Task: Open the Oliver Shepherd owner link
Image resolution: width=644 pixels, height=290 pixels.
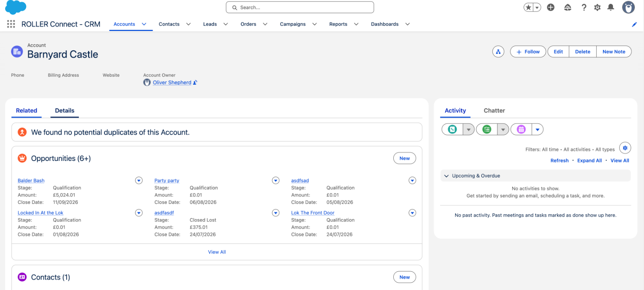Action: (172, 83)
